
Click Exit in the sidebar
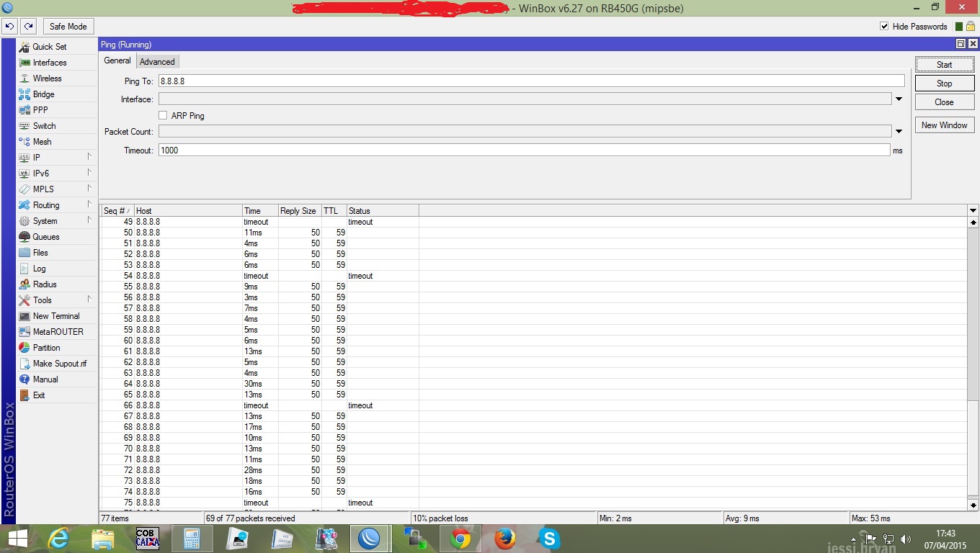coord(56,395)
